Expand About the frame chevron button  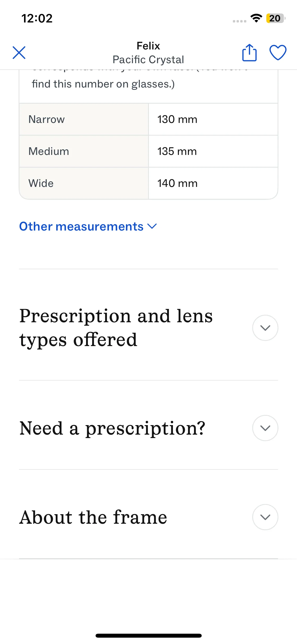coord(265,517)
